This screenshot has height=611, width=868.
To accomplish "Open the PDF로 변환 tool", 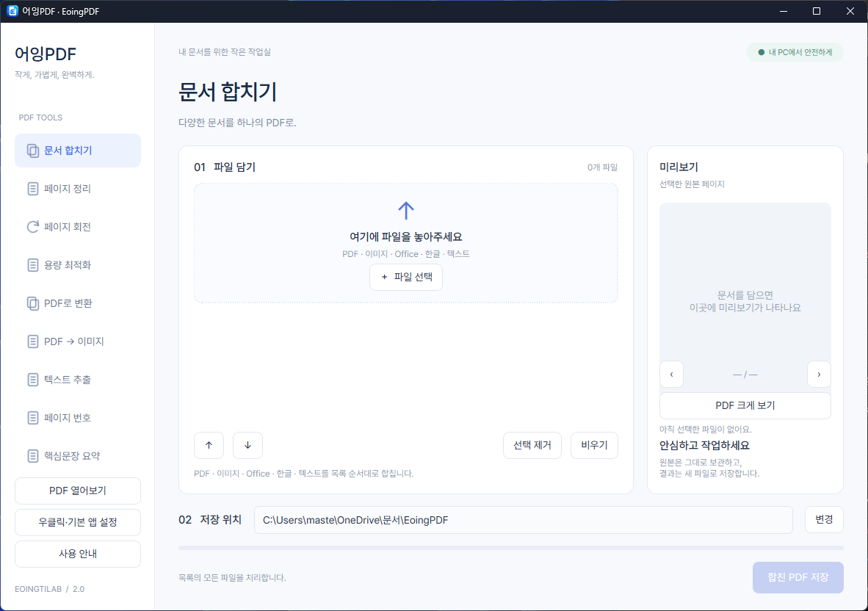I will 78,303.
